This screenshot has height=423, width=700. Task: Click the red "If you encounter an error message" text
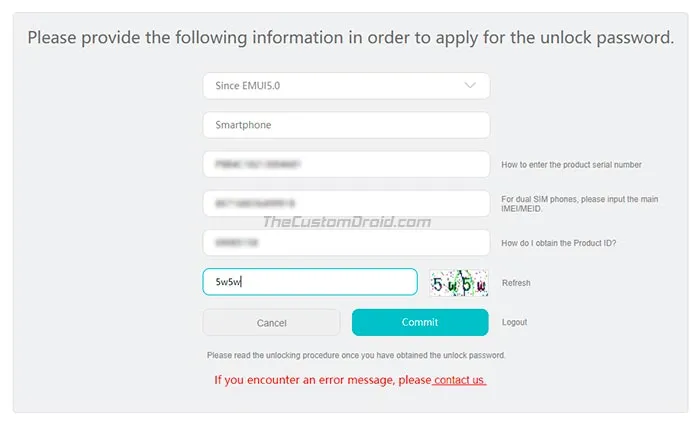tap(323, 380)
